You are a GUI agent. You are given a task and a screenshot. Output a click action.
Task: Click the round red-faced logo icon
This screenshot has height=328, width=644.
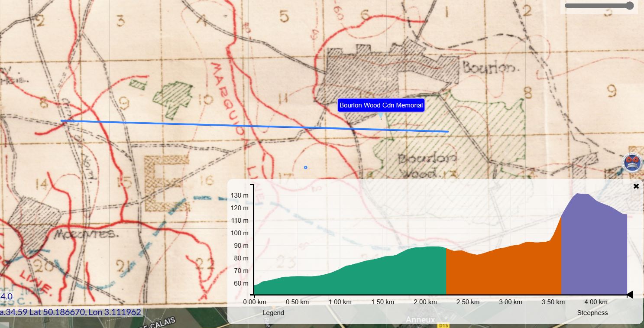click(x=633, y=163)
